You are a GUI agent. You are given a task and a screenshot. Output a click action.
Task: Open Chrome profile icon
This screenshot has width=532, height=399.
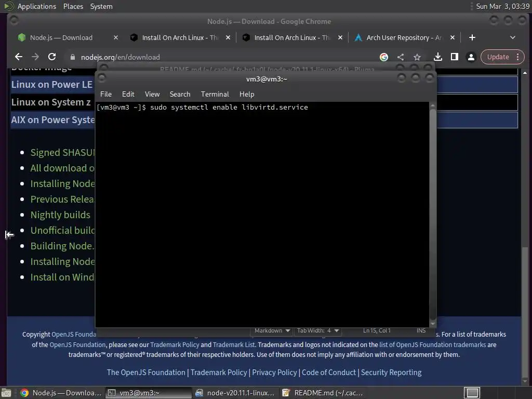tap(471, 57)
